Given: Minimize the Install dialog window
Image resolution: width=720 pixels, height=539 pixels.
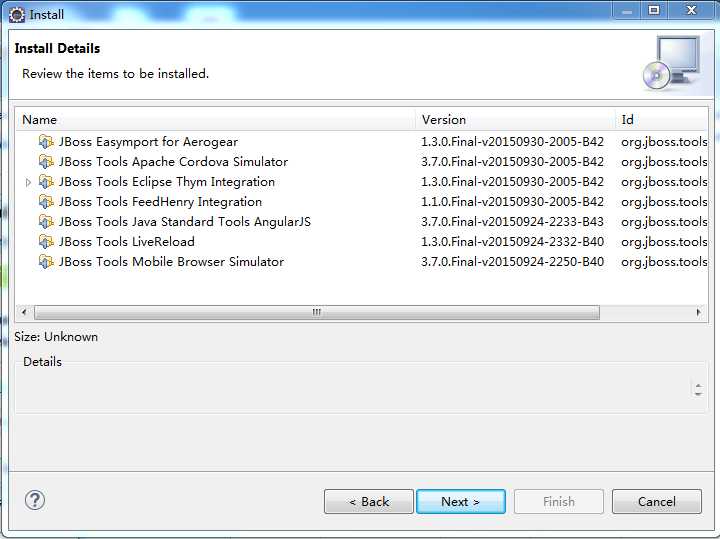Looking at the screenshot, I should tap(627, 10).
